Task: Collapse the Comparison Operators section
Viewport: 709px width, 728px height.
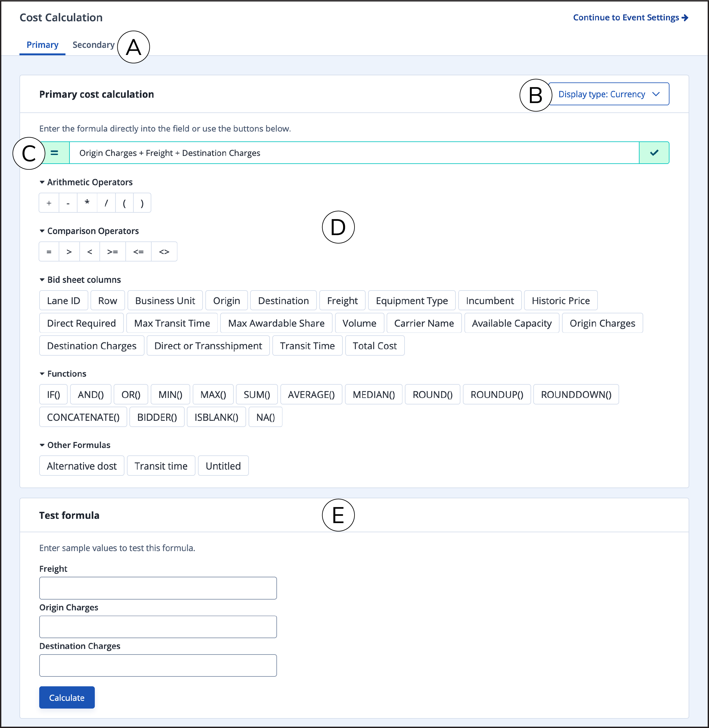Action: 89,231
